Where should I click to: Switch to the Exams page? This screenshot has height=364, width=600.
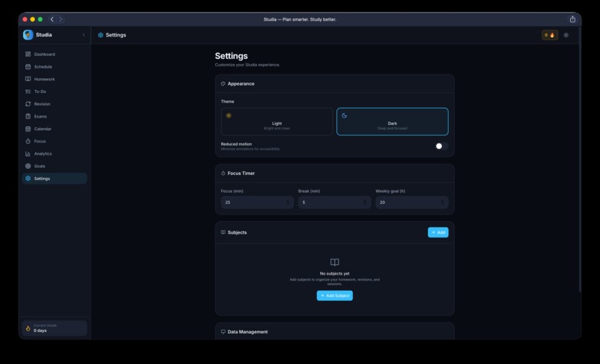coord(54,116)
